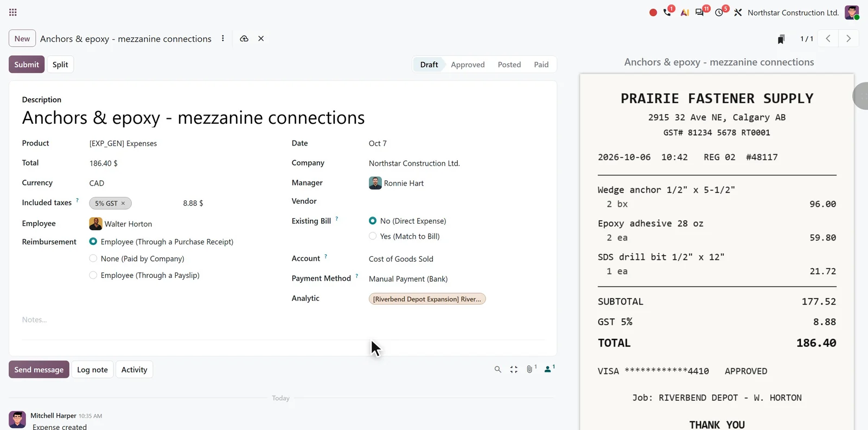Open followers person icon
This screenshot has width=868, height=430.
coord(549,369)
